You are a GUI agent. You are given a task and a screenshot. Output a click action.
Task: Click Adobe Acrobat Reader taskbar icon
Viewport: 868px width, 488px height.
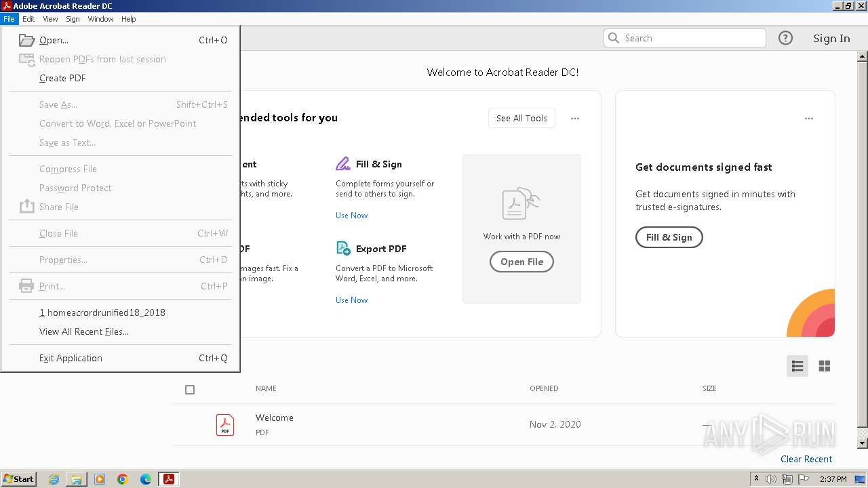pos(169,479)
